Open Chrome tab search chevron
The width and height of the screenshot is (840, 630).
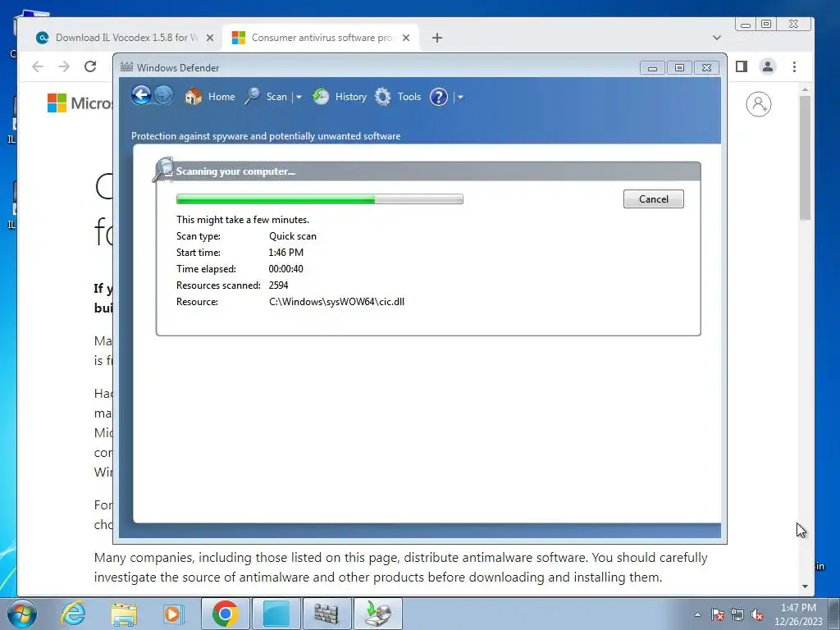tap(717, 38)
